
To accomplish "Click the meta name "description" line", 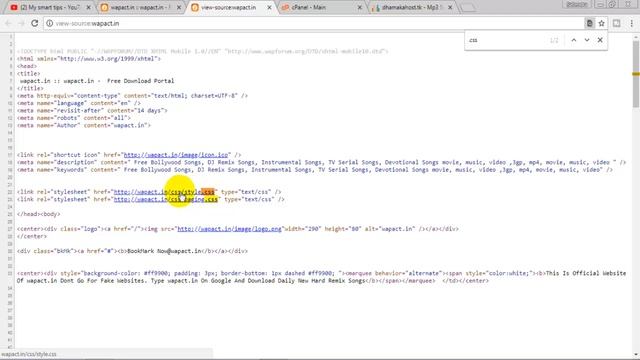I will tap(321, 162).
